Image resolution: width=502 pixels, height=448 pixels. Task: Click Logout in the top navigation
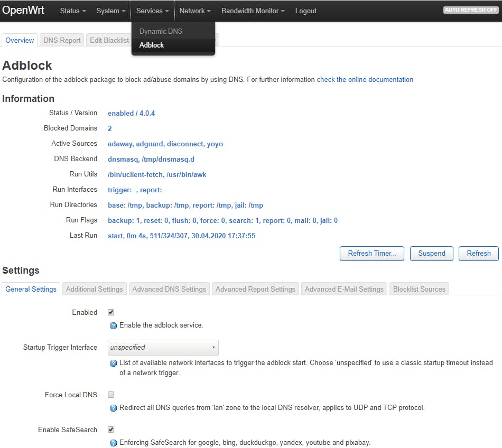[306, 11]
